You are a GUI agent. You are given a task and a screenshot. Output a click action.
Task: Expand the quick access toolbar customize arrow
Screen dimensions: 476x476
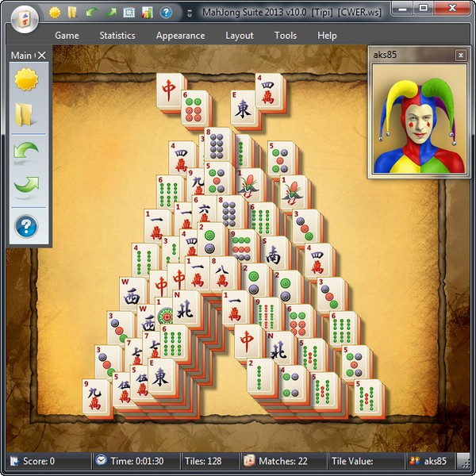188,13
